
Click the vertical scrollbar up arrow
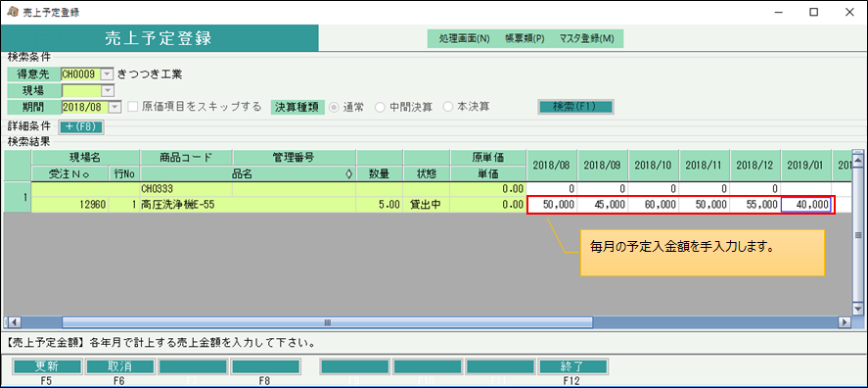pos(858,161)
